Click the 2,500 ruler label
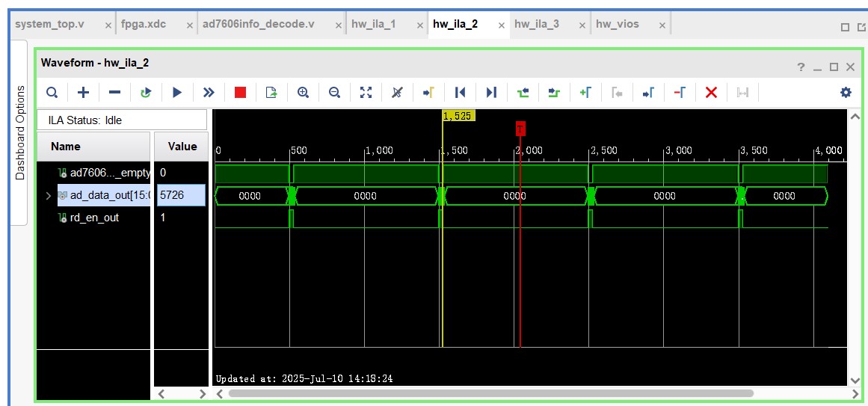 point(604,150)
